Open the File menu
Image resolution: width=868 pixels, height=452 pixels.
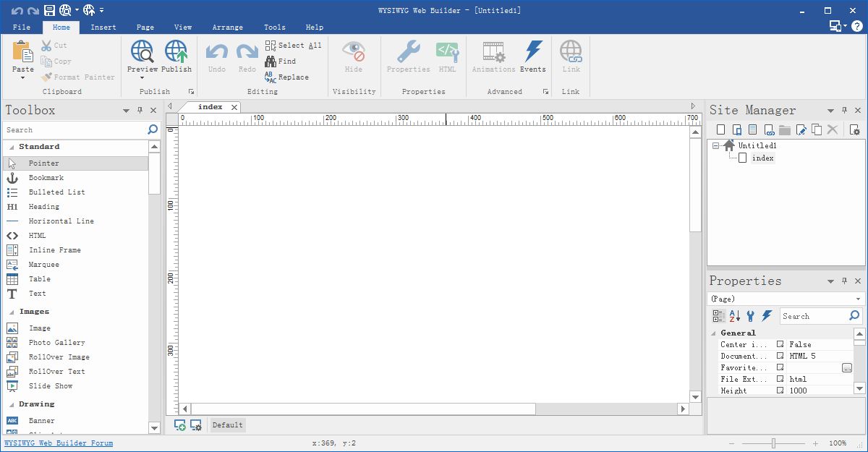(22, 27)
